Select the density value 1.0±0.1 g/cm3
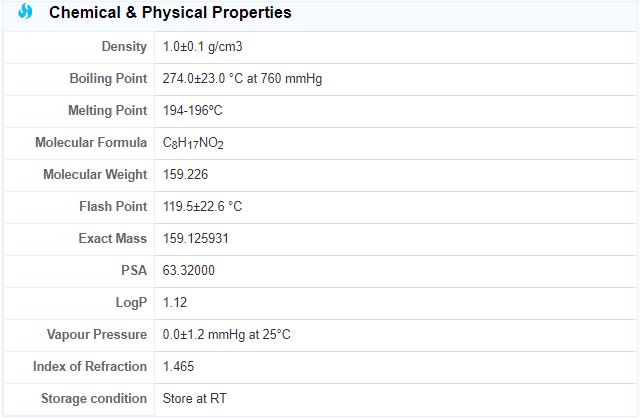The height and width of the screenshot is (419, 640). tap(204, 47)
